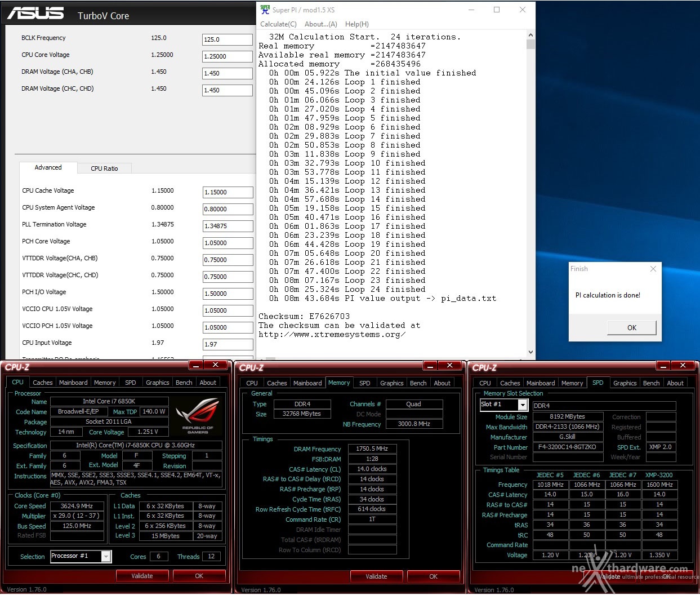Image resolution: width=700 pixels, height=595 pixels.
Task: Open the Help(H) menu in Super PI
Action: pyautogui.click(x=357, y=24)
